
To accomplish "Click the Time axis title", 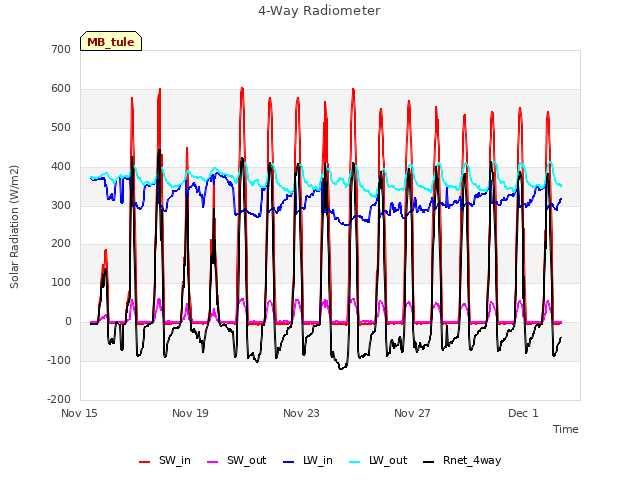I will pyautogui.click(x=566, y=429).
